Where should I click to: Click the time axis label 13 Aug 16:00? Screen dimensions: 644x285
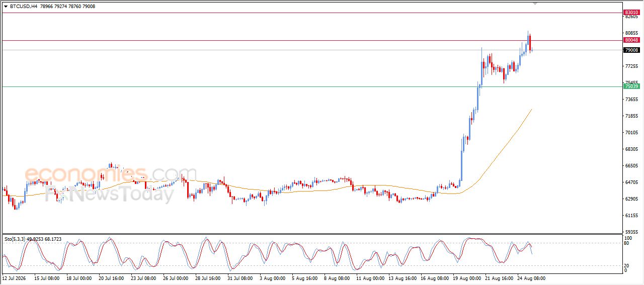[x=403, y=278]
